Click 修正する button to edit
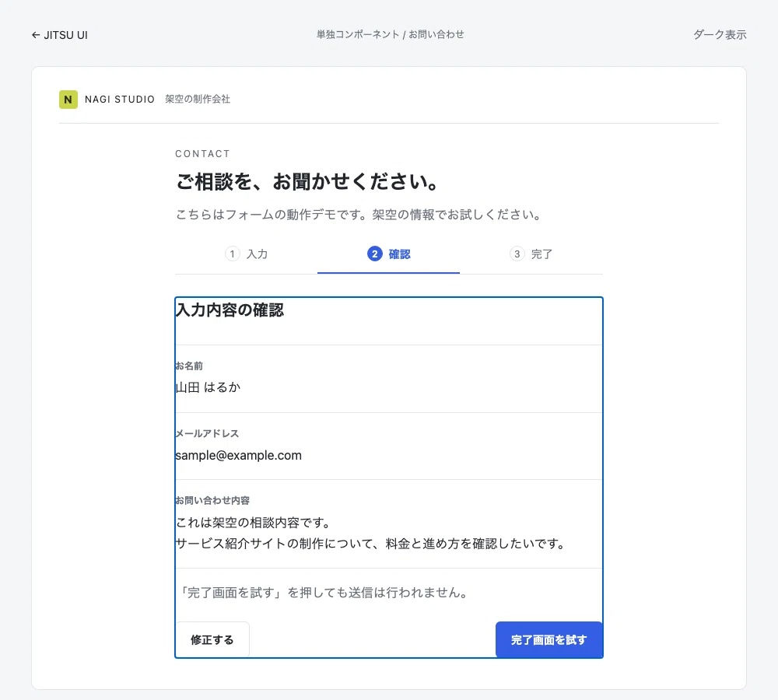Viewport: 778px width, 700px height. pos(212,639)
